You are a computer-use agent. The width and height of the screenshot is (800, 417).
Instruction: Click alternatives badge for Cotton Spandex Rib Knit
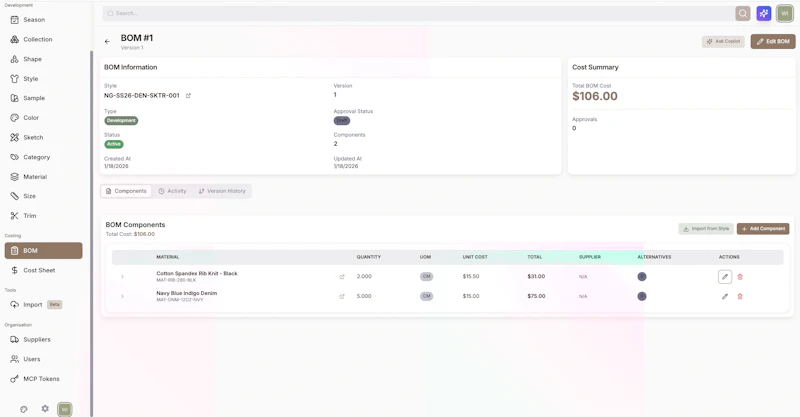[642, 277]
